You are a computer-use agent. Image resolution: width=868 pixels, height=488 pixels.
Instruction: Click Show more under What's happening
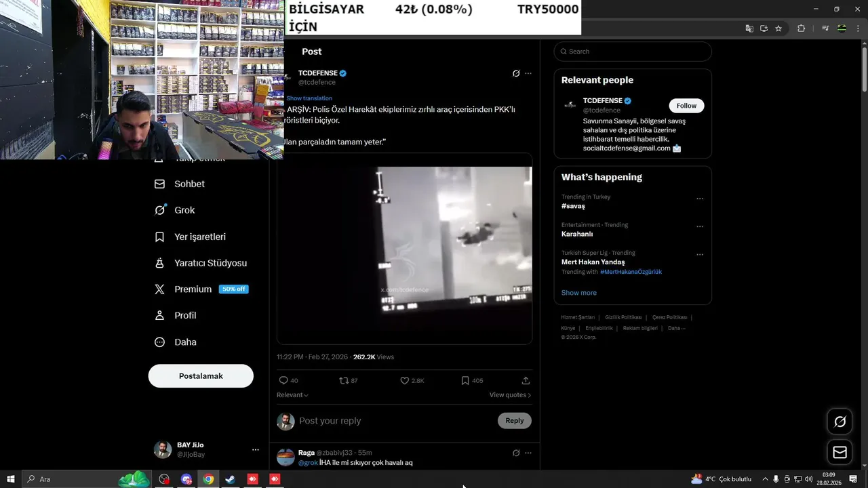tap(579, 293)
